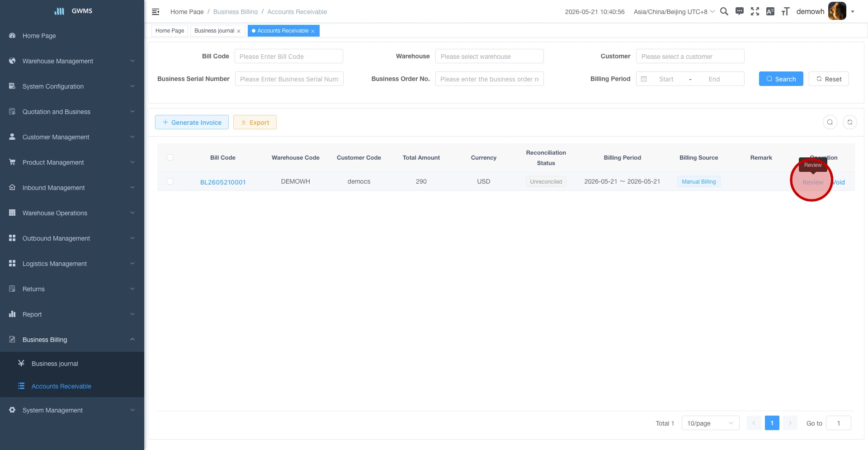Click the Business journal yen icon
Screen dimensions: 868x450
(x=21, y=363)
